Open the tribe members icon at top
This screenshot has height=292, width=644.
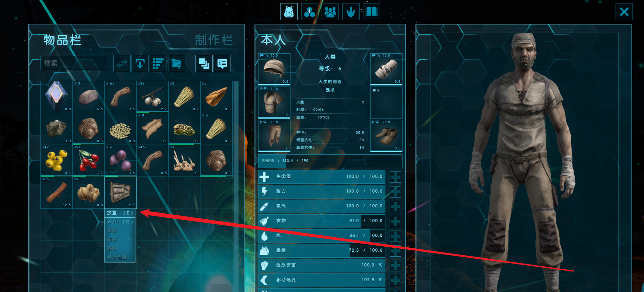pos(330,12)
